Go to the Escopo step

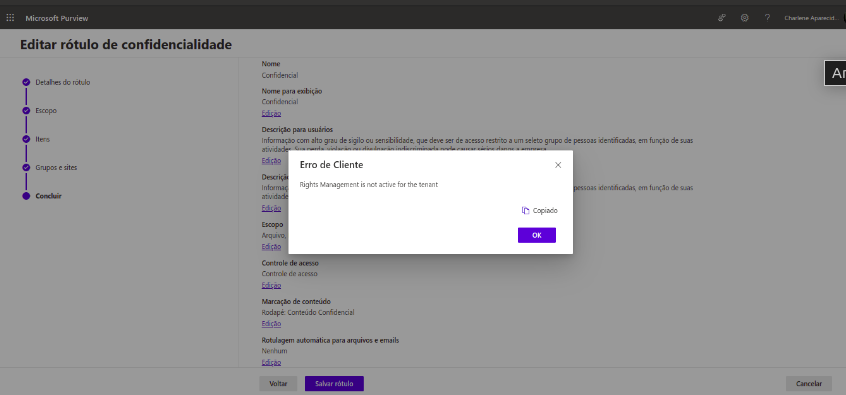pos(46,111)
